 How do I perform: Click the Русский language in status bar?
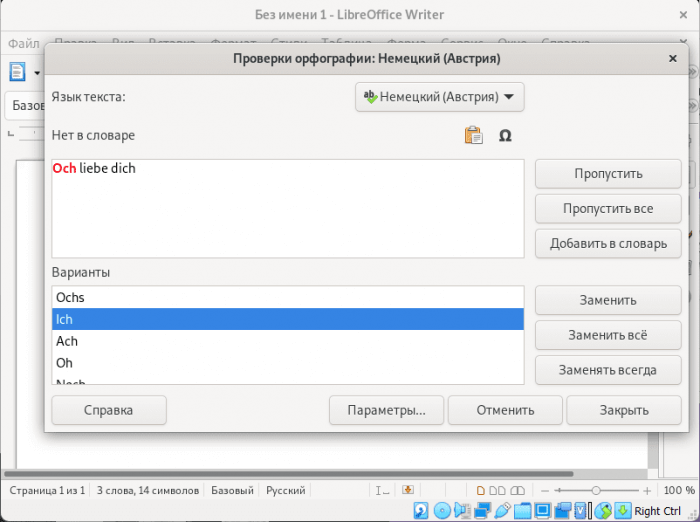pyautogui.click(x=286, y=490)
